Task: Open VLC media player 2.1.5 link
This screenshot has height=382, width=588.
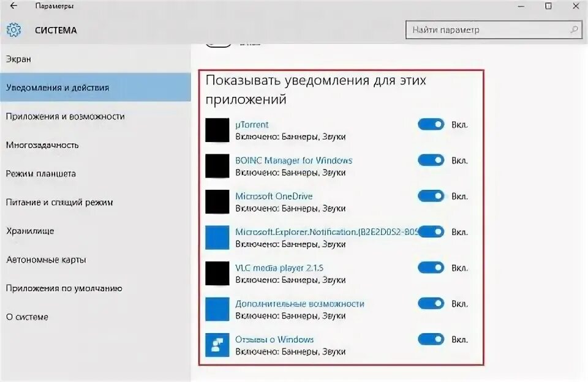Action: tap(279, 268)
